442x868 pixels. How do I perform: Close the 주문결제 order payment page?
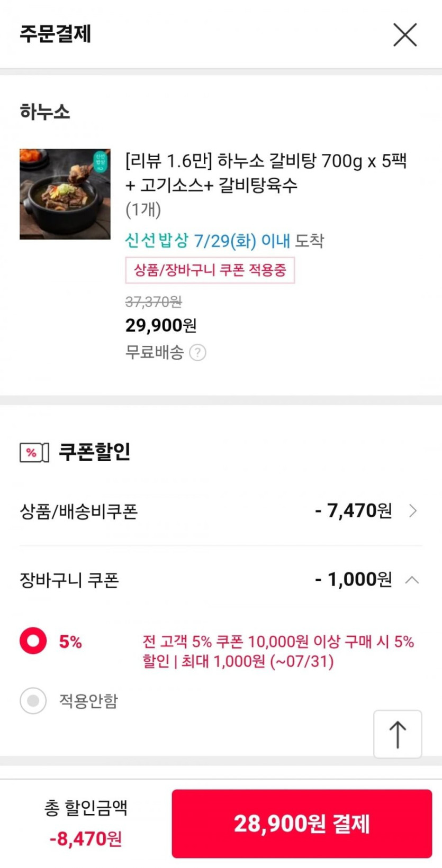[405, 35]
